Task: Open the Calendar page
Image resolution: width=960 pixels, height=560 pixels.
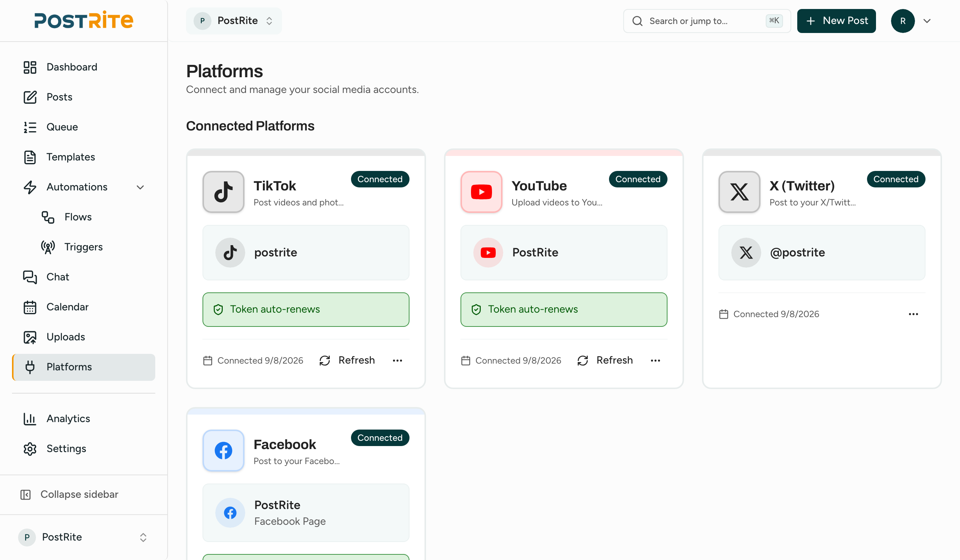Action: click(84, 307)
